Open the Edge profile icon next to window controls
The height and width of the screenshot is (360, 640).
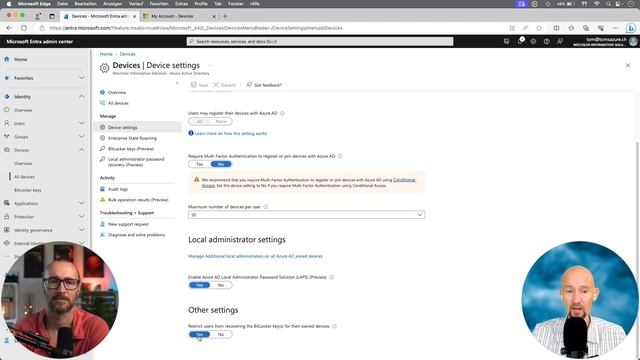click(38, 16)
